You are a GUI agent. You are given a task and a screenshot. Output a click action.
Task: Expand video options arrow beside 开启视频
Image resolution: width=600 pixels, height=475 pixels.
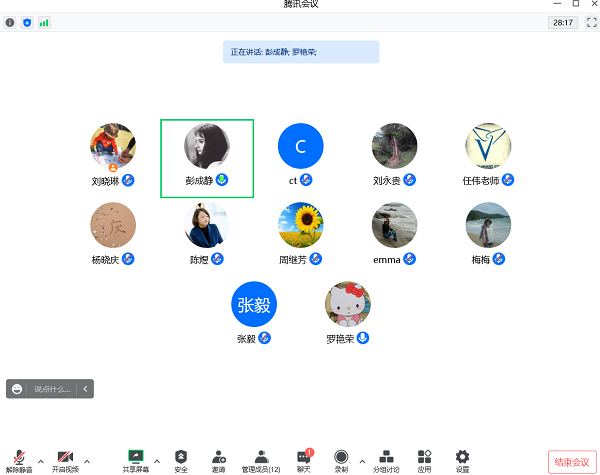click(x=87, y=461)
